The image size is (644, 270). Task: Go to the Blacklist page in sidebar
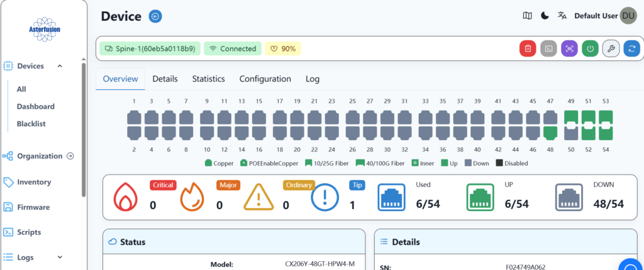tap(31, 124)
